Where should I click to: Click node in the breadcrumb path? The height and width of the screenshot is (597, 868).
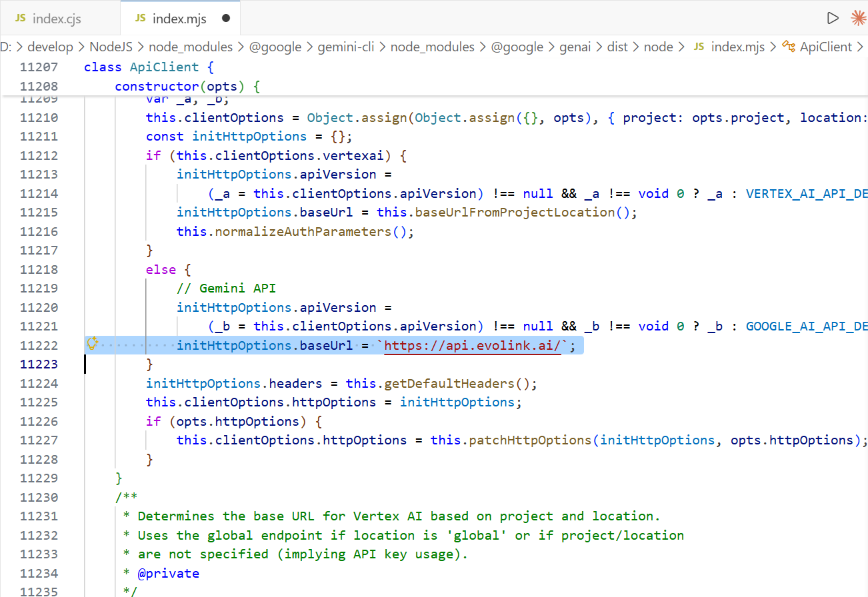(x=659, y=47)
